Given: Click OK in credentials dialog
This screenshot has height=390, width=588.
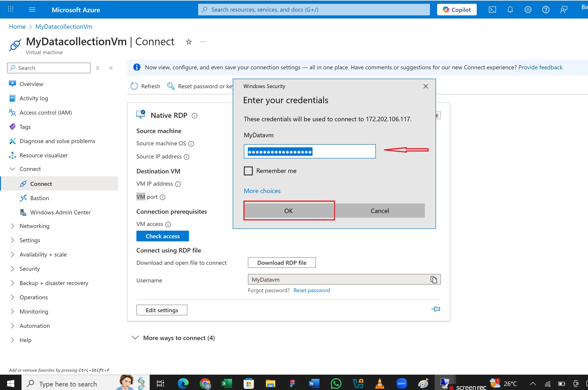Looking at the screenshot, I should (288, 211).
